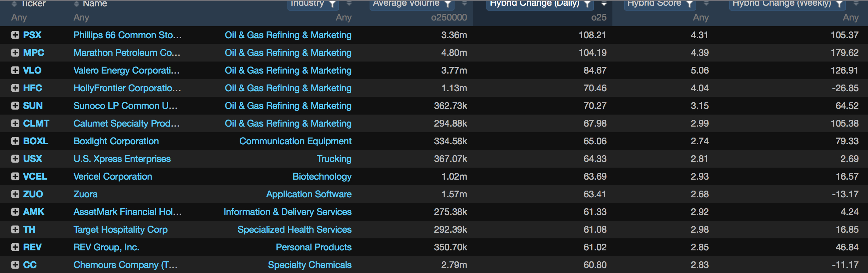This screenshot has height=273, width=868.
Task: Open Target Hospitality Corp name link
Action: point(120,230)
